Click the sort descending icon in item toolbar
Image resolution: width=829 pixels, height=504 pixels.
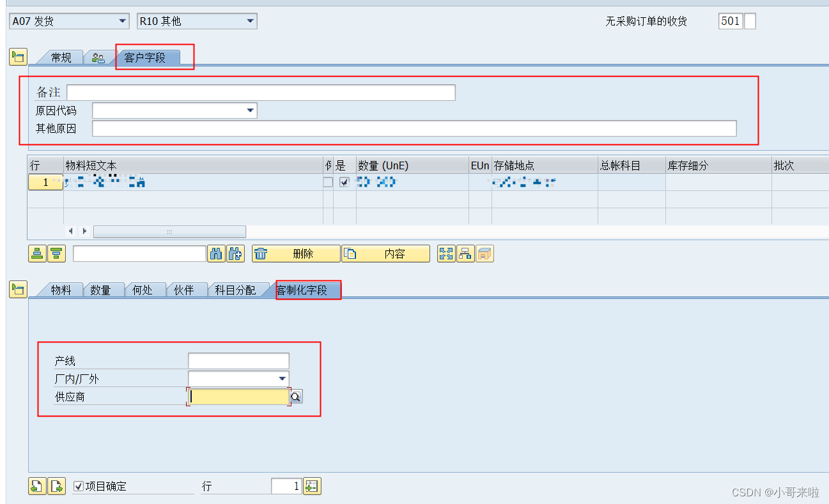pyautogui.click(x=56, y=254)
